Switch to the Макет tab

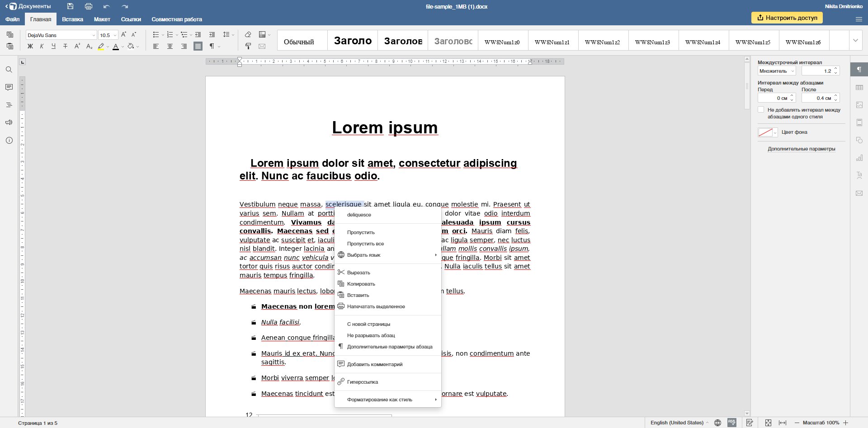[102, 19]
